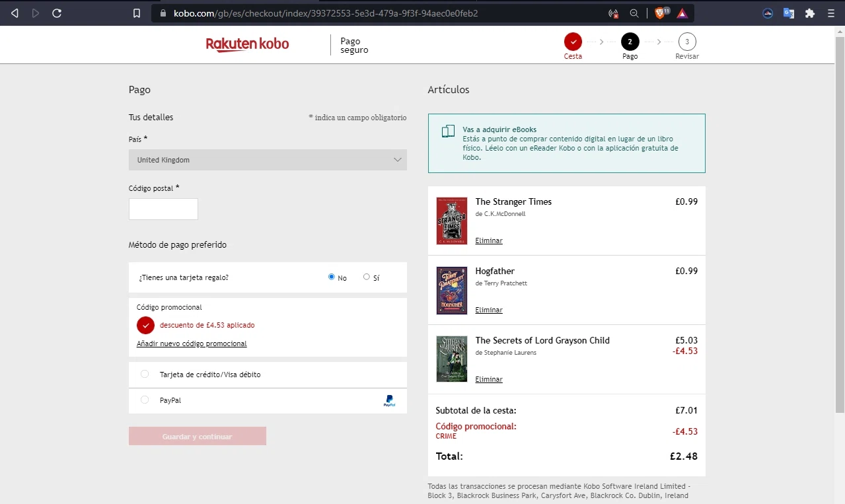Click the CRIME promo code label
Screen dimensions: 845x504
(x=446, y=436)
